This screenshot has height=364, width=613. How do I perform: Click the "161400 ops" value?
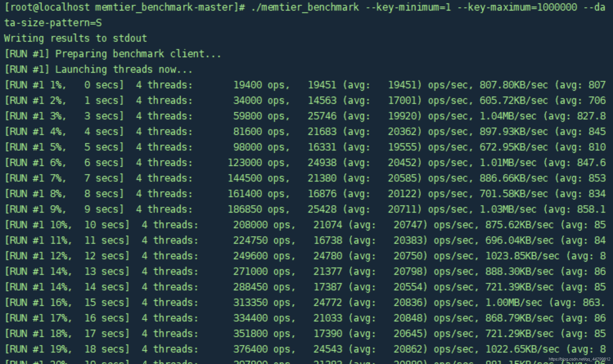pyautogui.click(x=258, y=194)
